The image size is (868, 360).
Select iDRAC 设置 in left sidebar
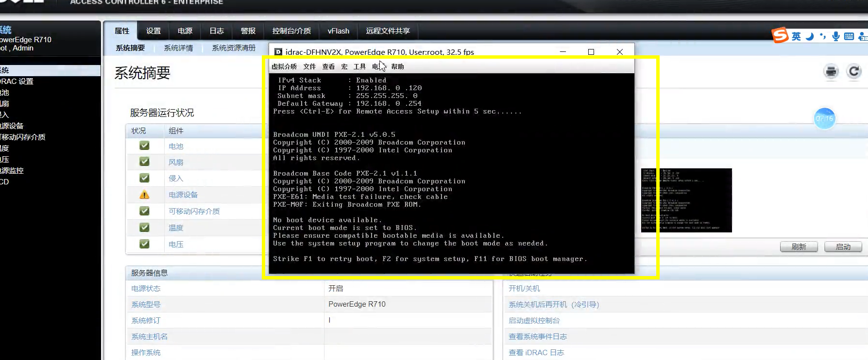point(17,81)
